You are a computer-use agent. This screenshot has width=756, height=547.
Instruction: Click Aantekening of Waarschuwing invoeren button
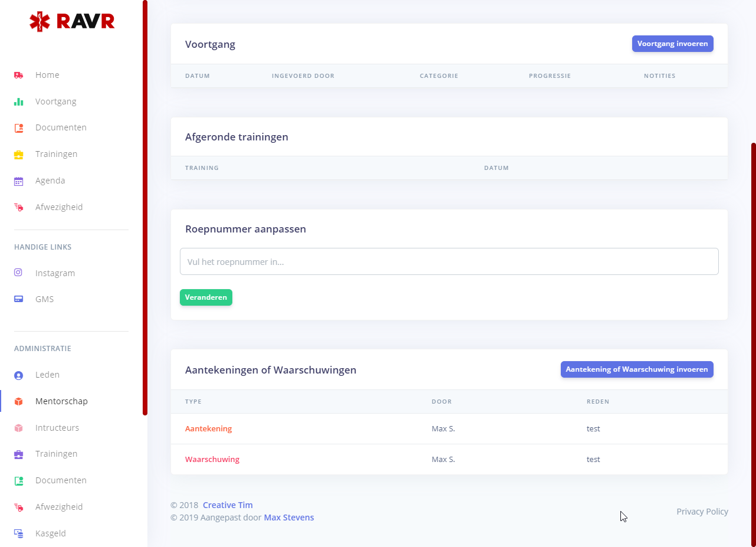636,369
